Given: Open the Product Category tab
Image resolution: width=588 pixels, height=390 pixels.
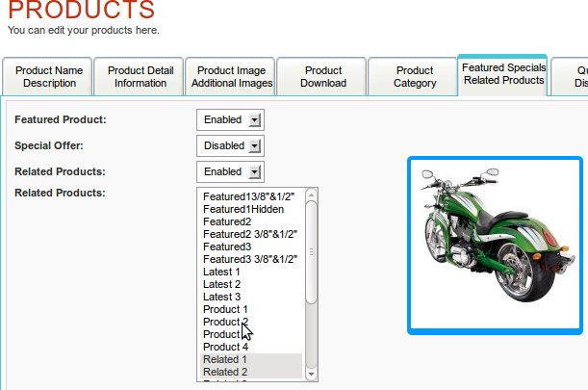Looking at the screenshot, I should 415,77.
